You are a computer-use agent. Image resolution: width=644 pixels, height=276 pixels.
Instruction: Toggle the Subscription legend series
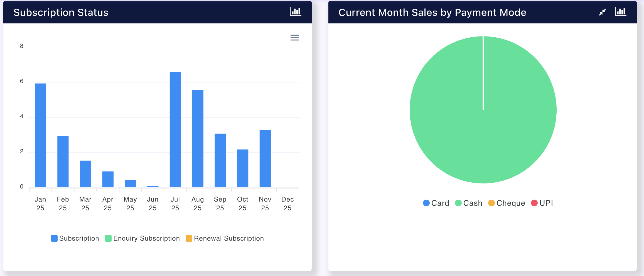75,238
